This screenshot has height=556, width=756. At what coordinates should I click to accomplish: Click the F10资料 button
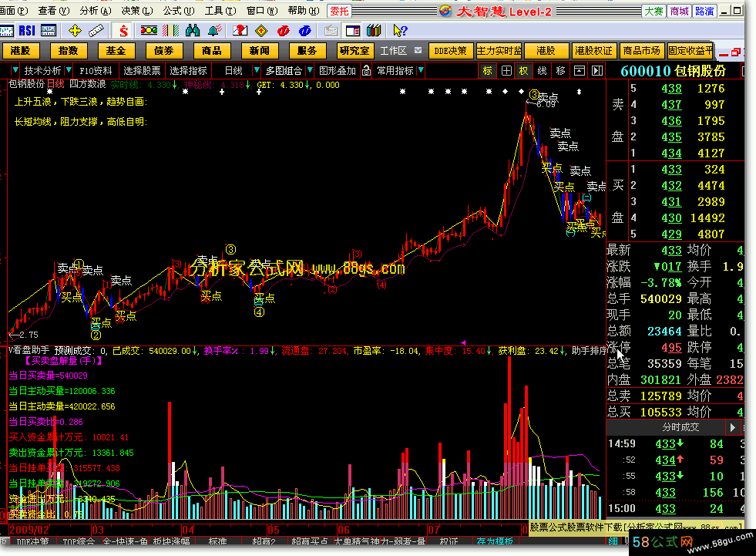click(96, 71)
